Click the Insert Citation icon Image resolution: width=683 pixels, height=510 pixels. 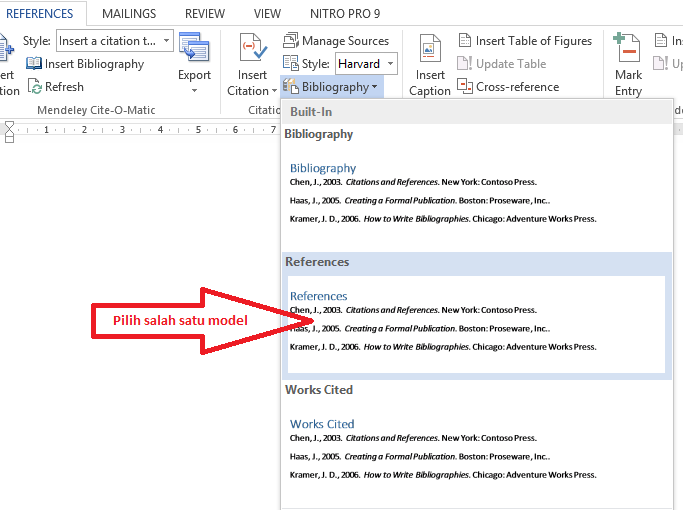[252, 50]
